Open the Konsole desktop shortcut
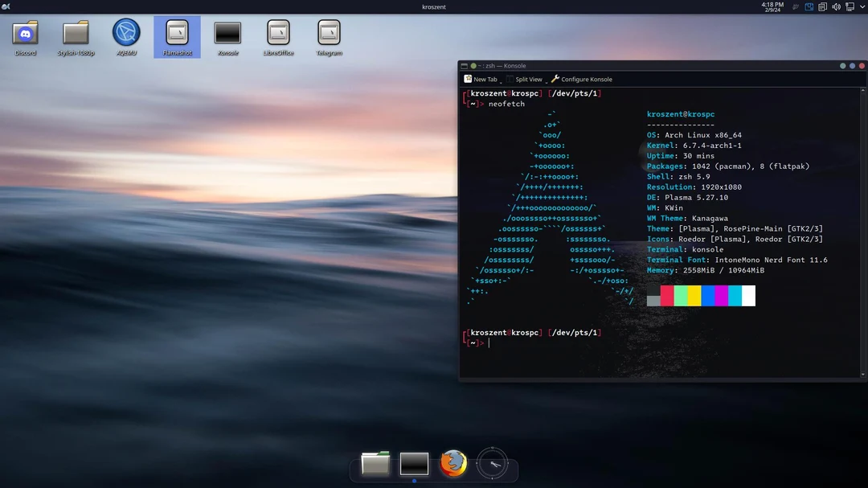 (x=227, y=37)
